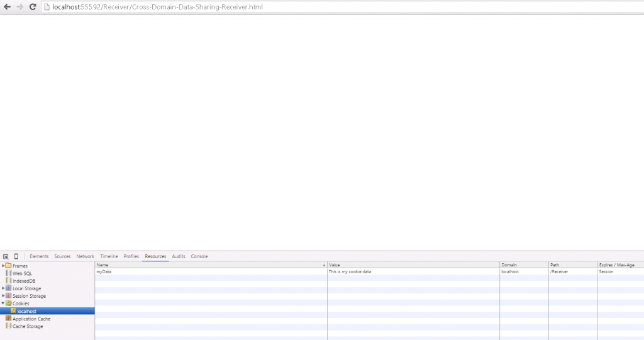This screenshot has height=340, width=644.
Task: Sort by the Value column header
Action: coord(414,265)
